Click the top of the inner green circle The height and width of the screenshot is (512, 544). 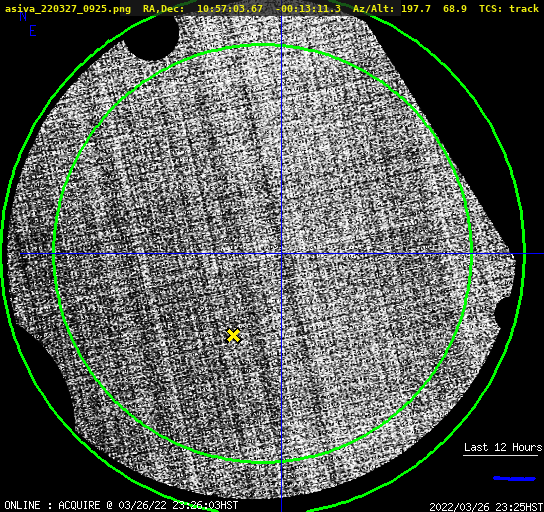(x=263, y=45)
